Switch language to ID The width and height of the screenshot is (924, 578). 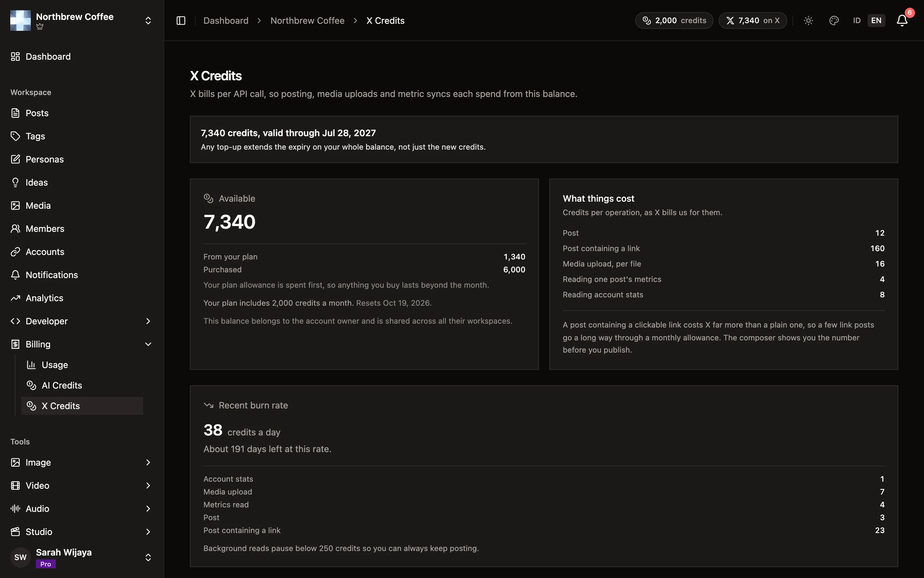point(857,21)
